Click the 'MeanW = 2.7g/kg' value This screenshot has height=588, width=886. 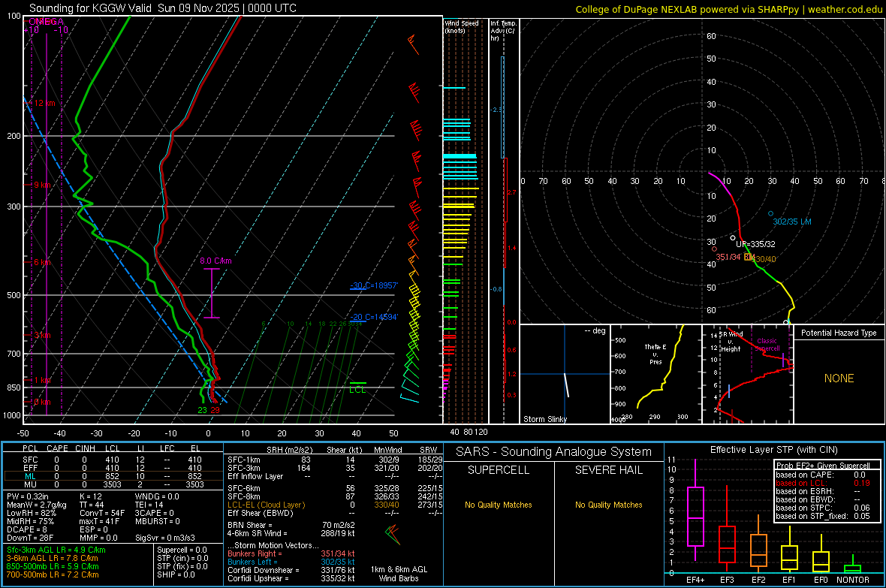pos(37,505)
